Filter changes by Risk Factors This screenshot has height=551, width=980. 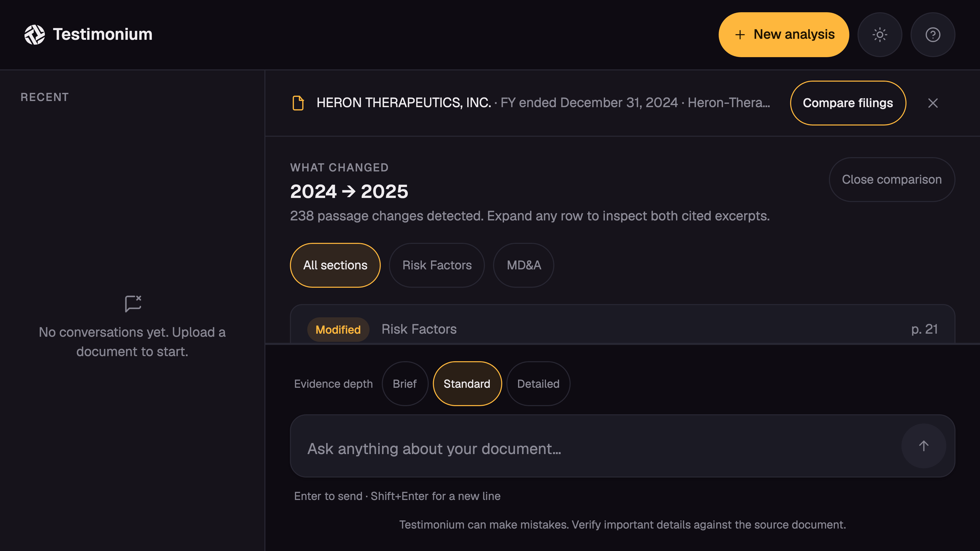pyautogui.click(x=437, y=265)
